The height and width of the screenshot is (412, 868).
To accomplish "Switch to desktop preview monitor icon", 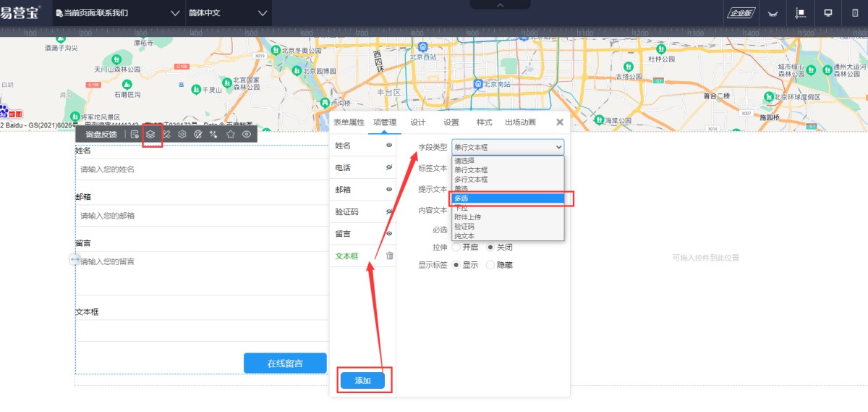I will (x=827, y=13).
